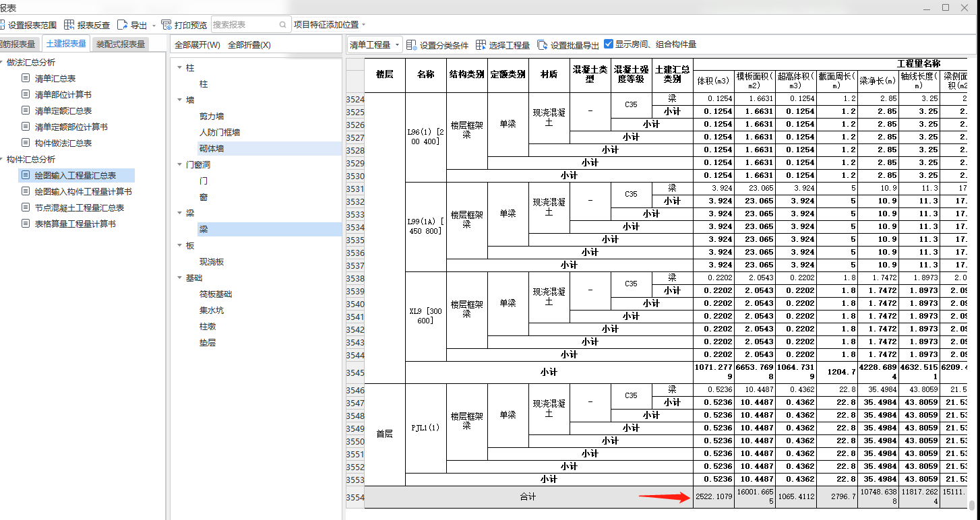Click the 楼层 column header
Screen dimensions: 980x520
384,75
